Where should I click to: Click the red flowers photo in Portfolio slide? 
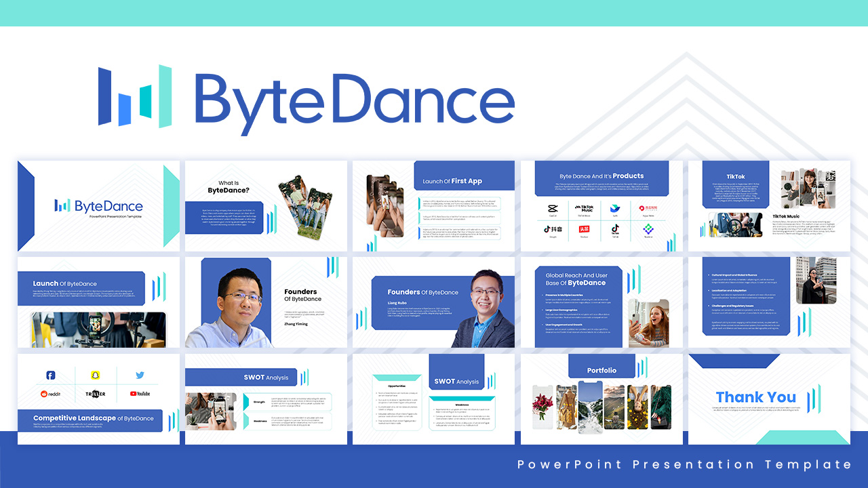(x=542, y=407)
